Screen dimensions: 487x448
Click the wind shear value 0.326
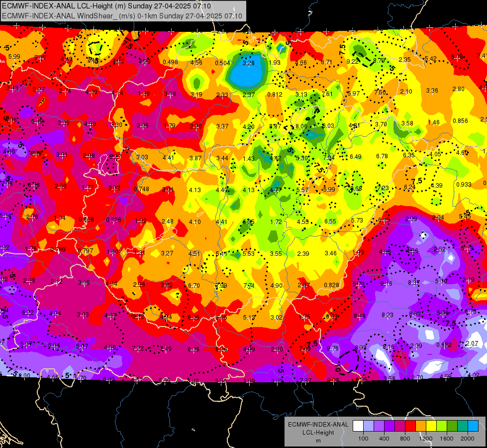click(x=113, y=220)
